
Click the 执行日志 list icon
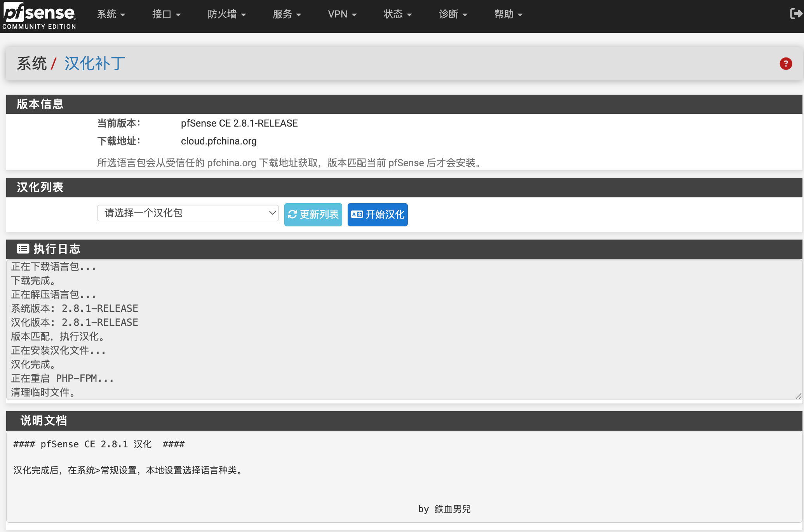click(x=23, y=249)
